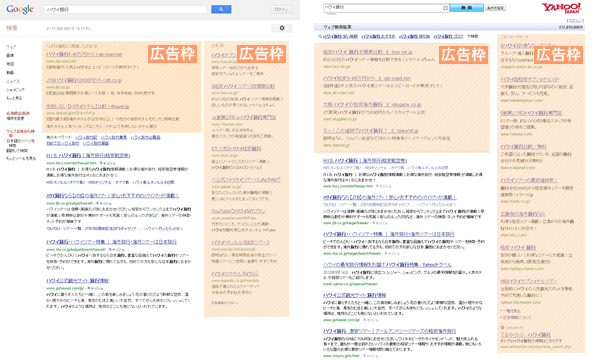The image size is (600, 360).
Task: Open the YouTube ad in Google's right column
Action: click(238, 211)
